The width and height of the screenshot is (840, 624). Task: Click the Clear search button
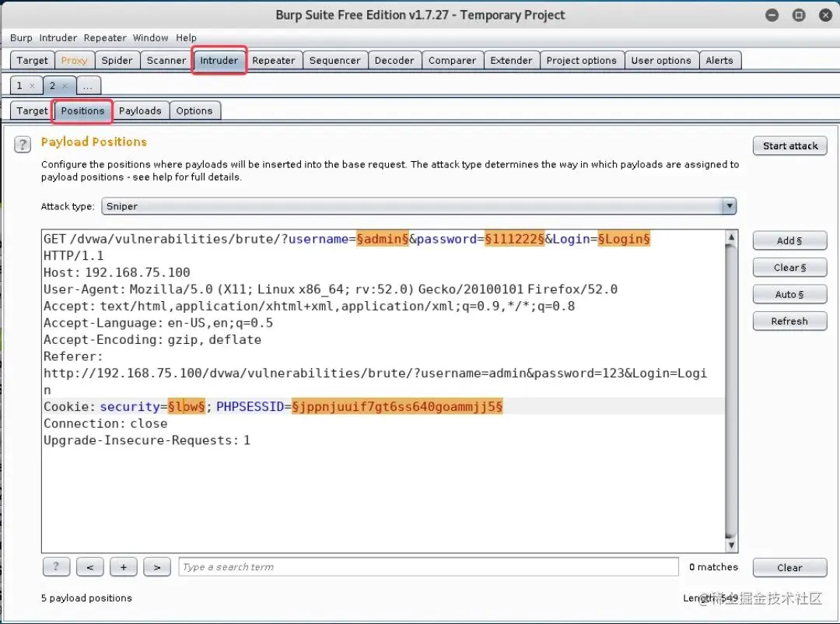click(789, 568)
